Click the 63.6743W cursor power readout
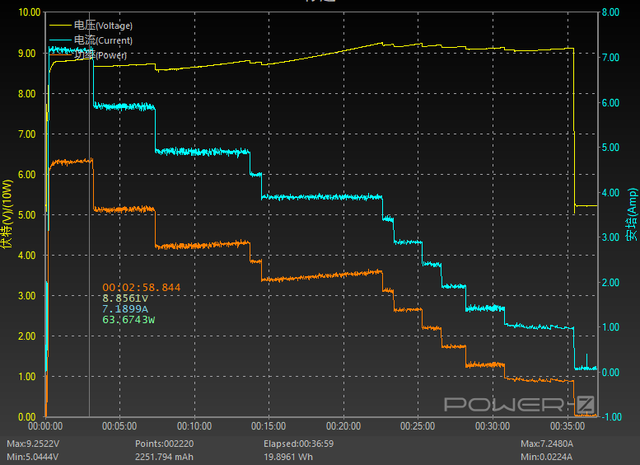This screenshot has width=640, height=465. pyautogui.click(x=128, y=320)
